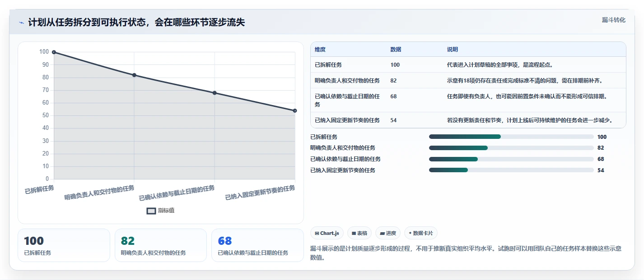Click the x-axis label 明确负责人和交付物的任务
Viewport: 644px width, 280px height.
(x=99, y=192)
